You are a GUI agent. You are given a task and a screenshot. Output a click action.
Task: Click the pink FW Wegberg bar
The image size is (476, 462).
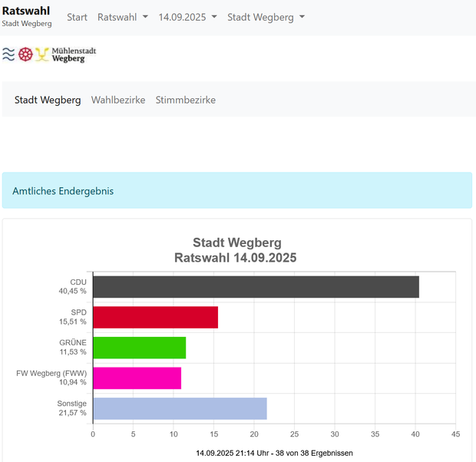(137, 378)
